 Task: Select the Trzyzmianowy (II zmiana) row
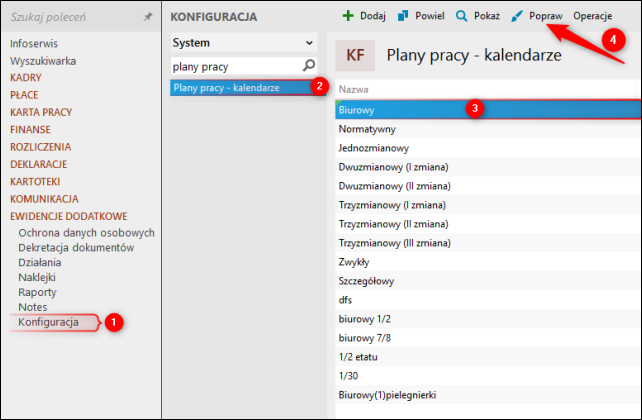point(488,224)
